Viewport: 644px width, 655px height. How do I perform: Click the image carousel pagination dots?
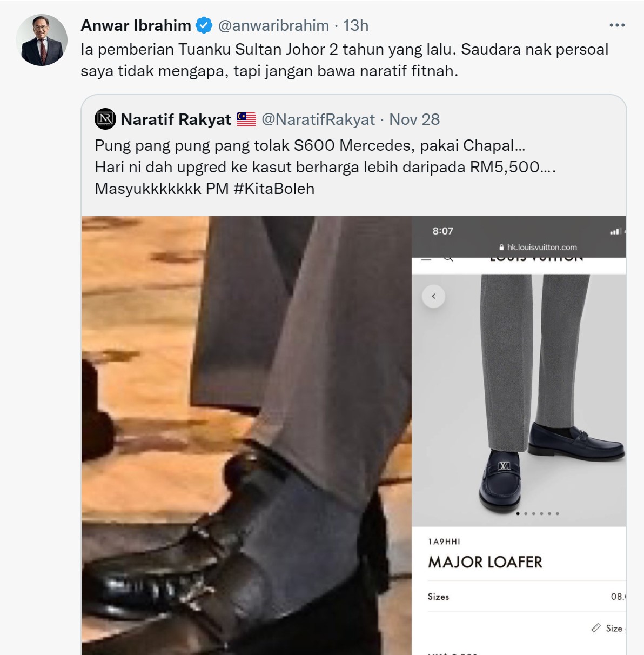click(x=538, y=513)
